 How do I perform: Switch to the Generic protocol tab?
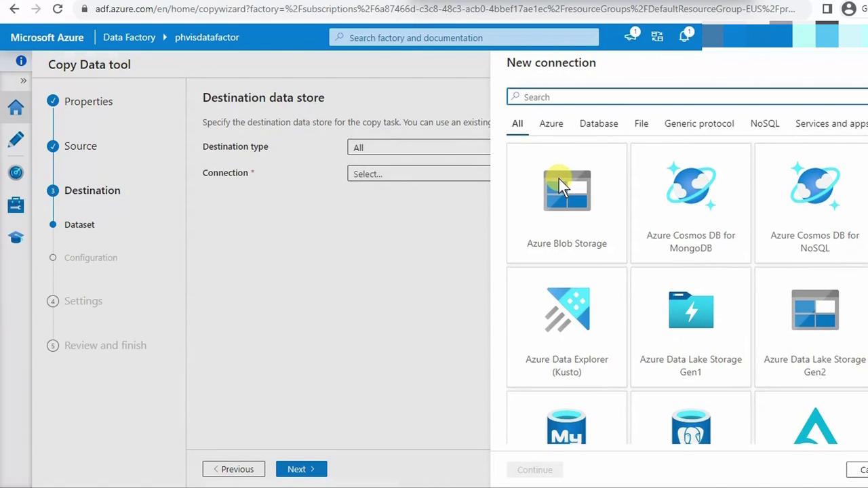699,123
